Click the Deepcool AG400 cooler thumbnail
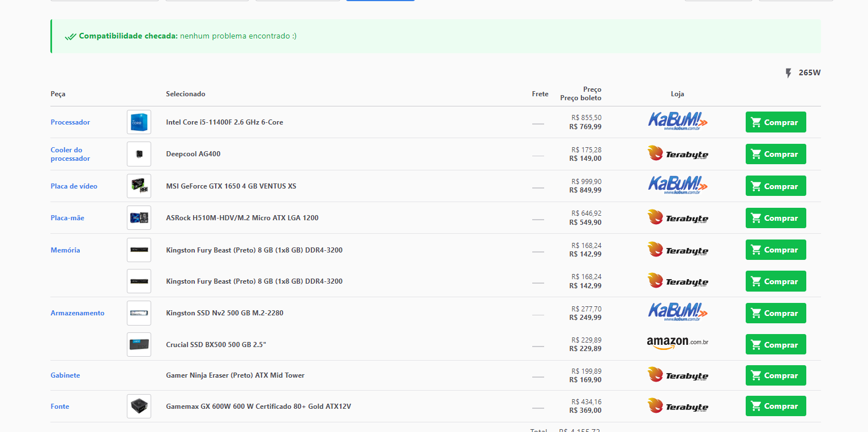Image resolution: width=868 pixels, height=432 pixels. pos(139,154)
